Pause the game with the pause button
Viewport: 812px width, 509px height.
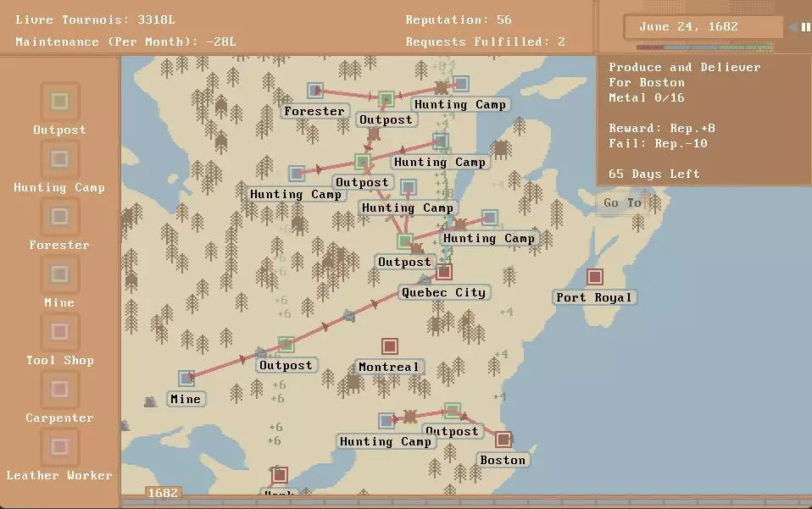click(805, 27)
